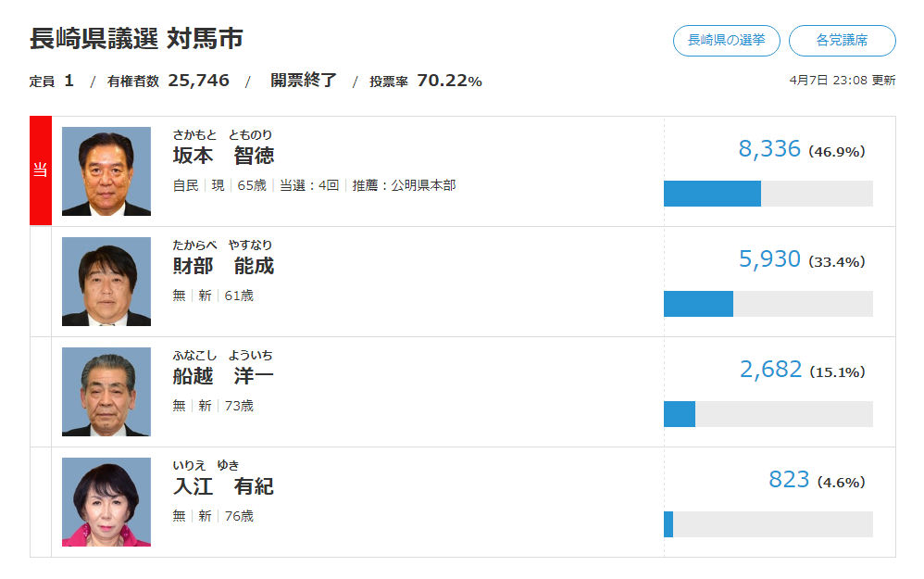924x579 pixels.
Task: Click the red 当 winner badge
Action: [x=40, y=170]
